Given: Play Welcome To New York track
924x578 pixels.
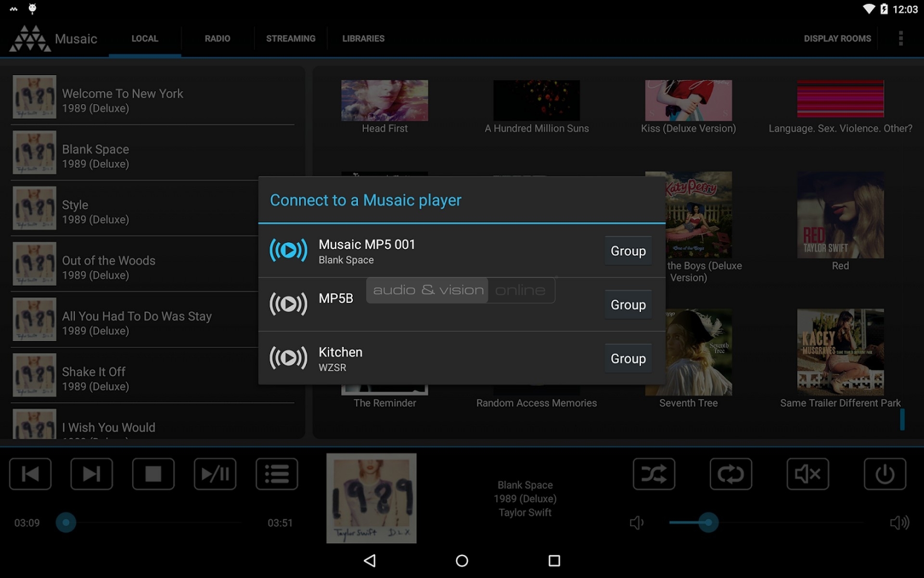Looking at the screenshot, I should (x=153, y=97).
